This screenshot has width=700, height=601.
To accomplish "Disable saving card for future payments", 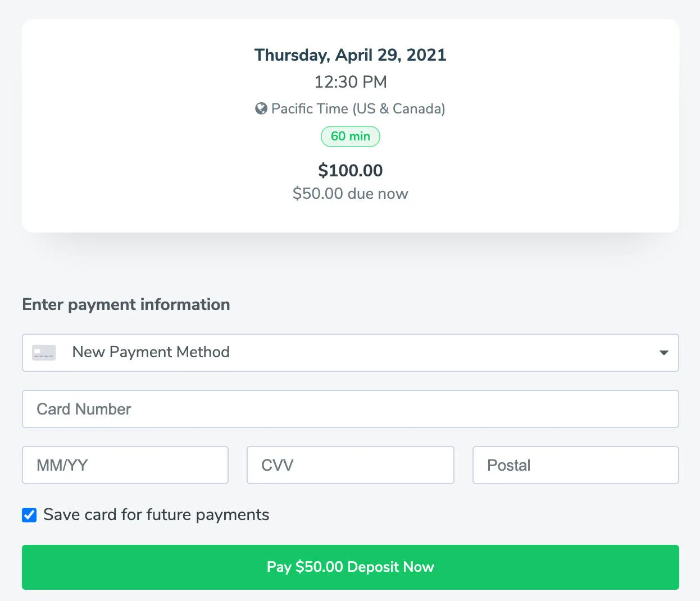I will (29, 515).
